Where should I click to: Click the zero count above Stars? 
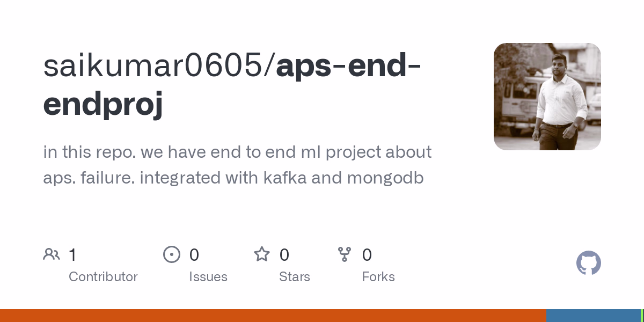(284, 255)
